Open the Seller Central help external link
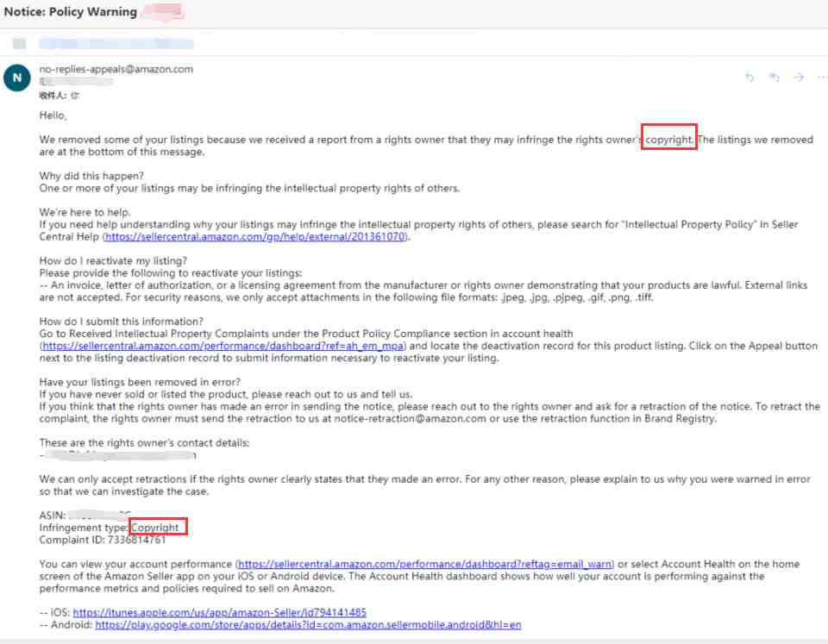Screen dimensions: 828x644 click(254, 236)
